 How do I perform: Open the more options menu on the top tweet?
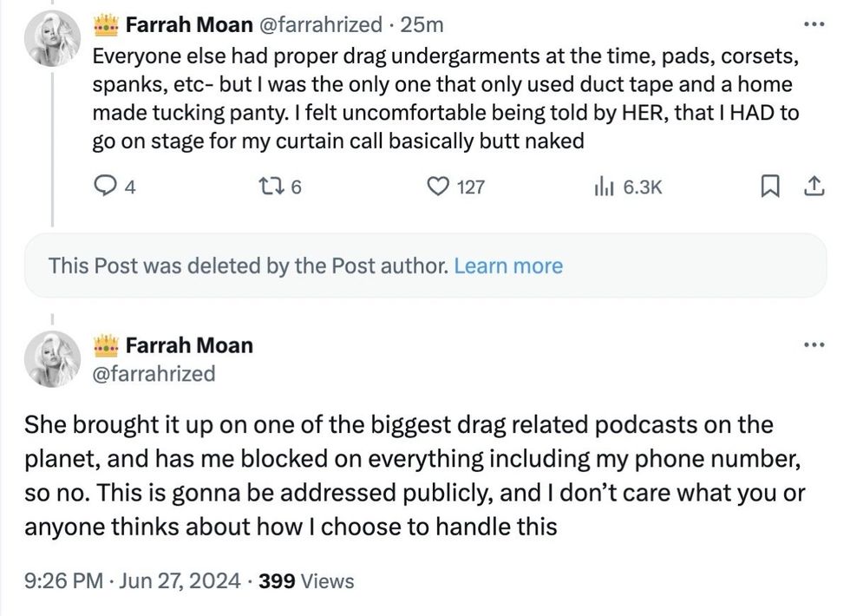[x=814, y=24]
